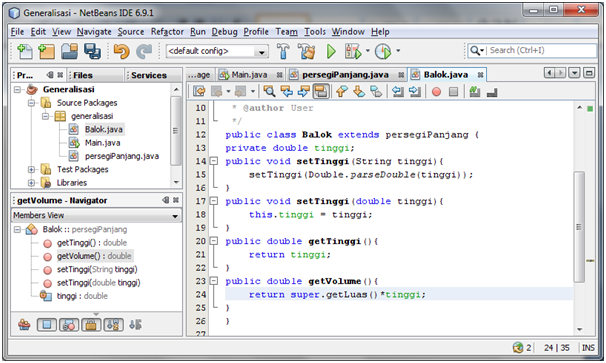Viewport: 606px width, 363px height.
Task: Toggle Show Static Members in Navigator
Action: [x=69, y=325]
